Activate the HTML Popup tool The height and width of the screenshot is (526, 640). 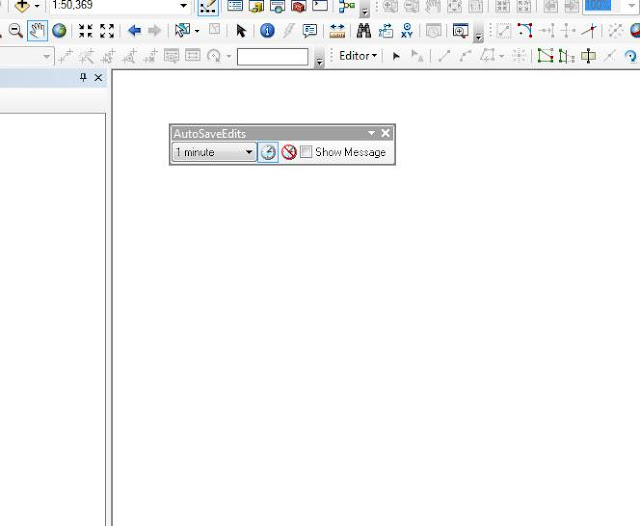pos(309,31)
